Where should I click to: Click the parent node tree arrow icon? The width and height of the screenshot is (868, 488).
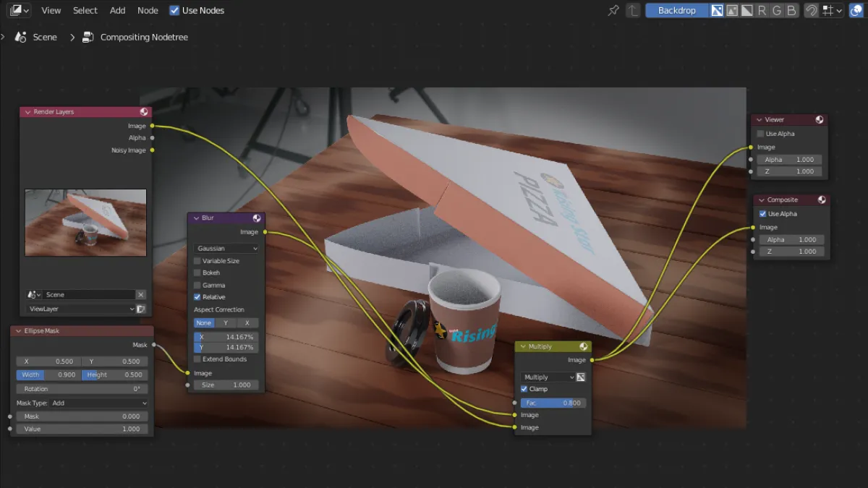coord(633,10)
